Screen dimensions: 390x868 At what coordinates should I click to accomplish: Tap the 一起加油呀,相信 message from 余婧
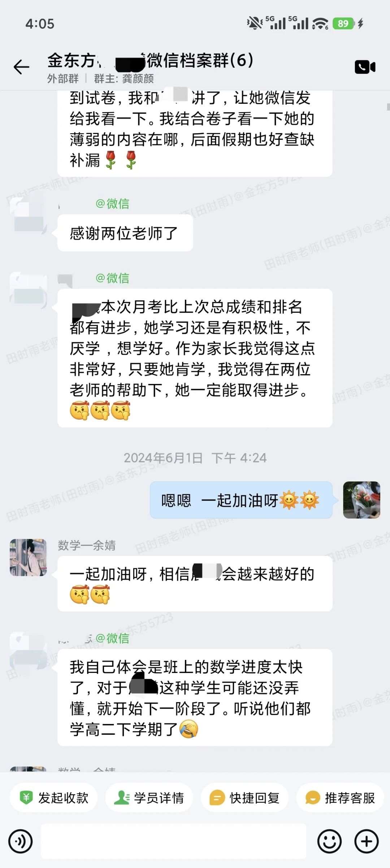195,584
